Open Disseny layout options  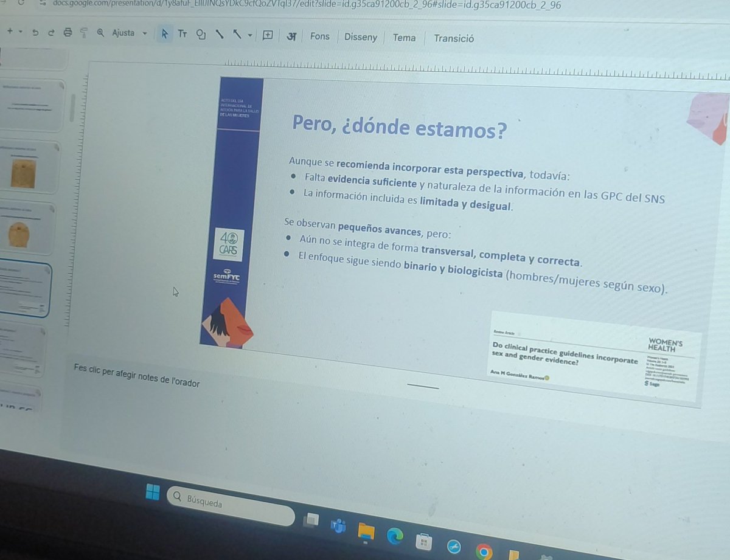[x=361, y=37]
